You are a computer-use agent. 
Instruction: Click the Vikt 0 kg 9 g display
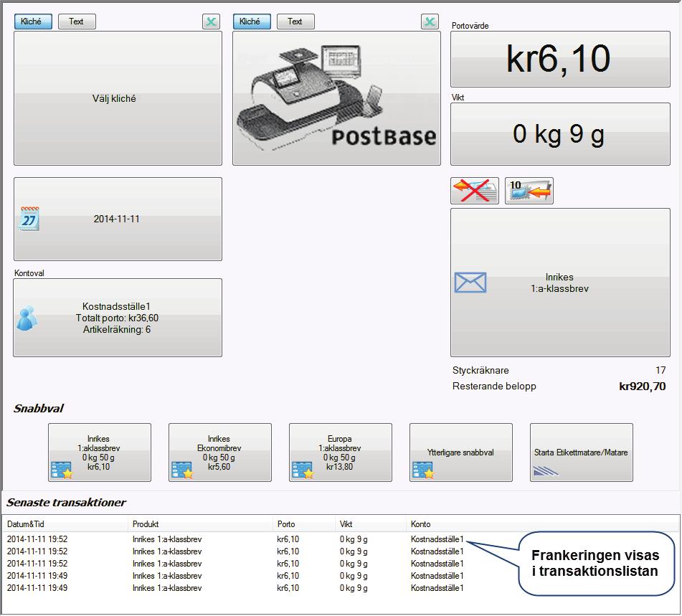(560, 134)
